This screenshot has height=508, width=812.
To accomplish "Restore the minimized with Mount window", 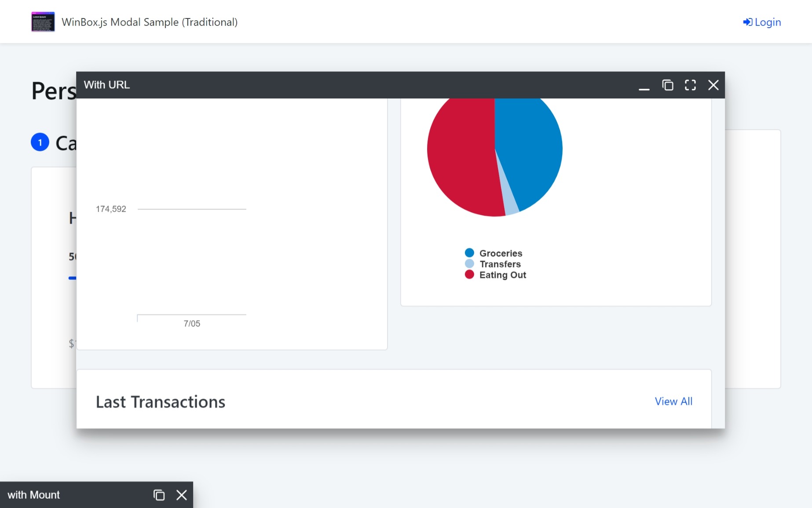I will 159,495.
